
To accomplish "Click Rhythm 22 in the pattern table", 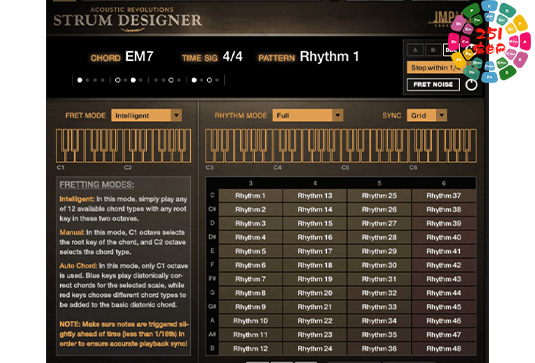I will click(315, 321).
